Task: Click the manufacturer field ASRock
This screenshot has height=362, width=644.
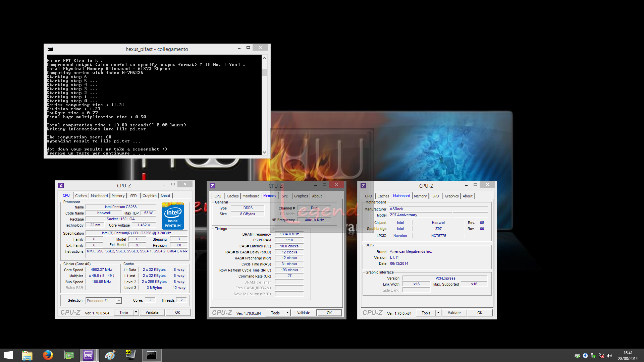Action: point(438,209)
